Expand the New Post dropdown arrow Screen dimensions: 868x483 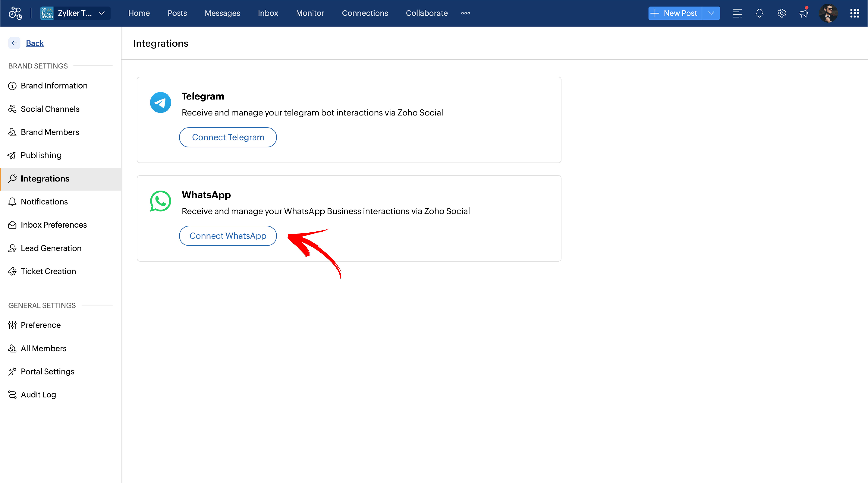click(x=711, y=13)
